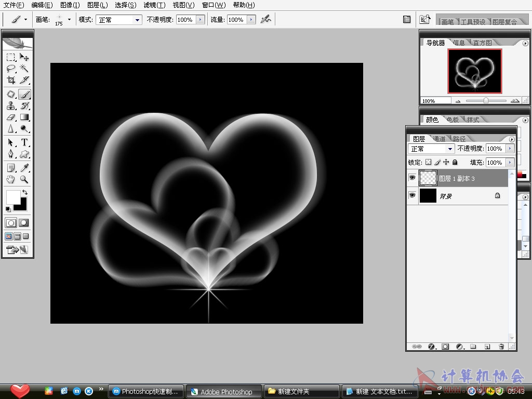Viewport: 532px width, 399px height.
Task: Delete layer trash button
Action: point(501,347)
